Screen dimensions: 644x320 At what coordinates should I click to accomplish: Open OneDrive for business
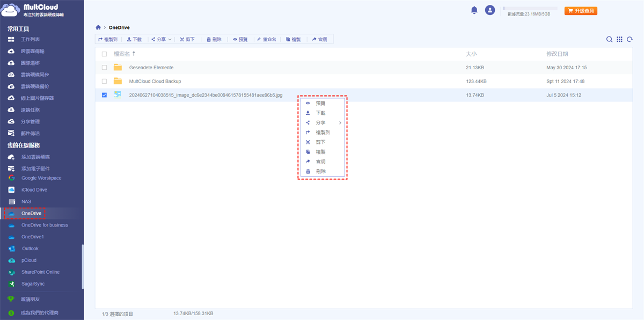click(45, 225)
